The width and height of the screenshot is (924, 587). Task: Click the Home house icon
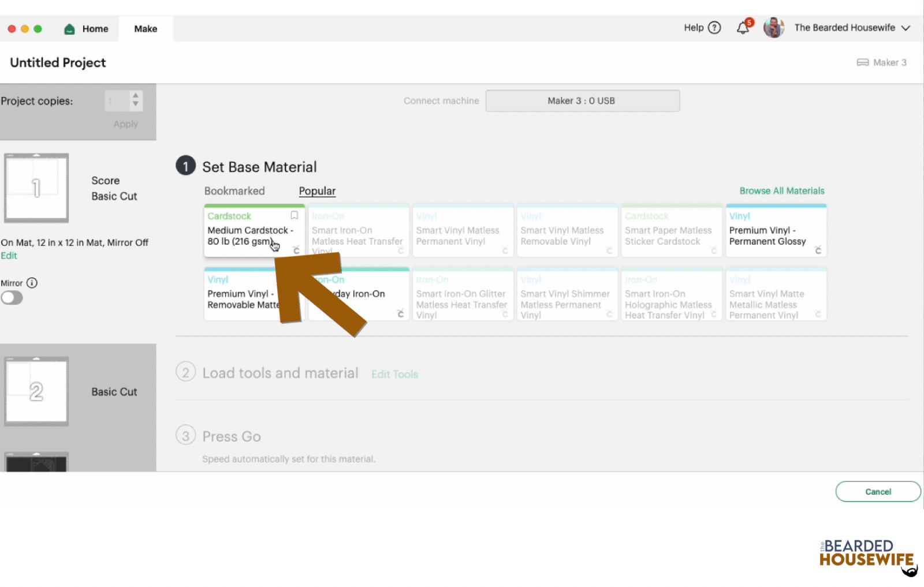(69, 29)
